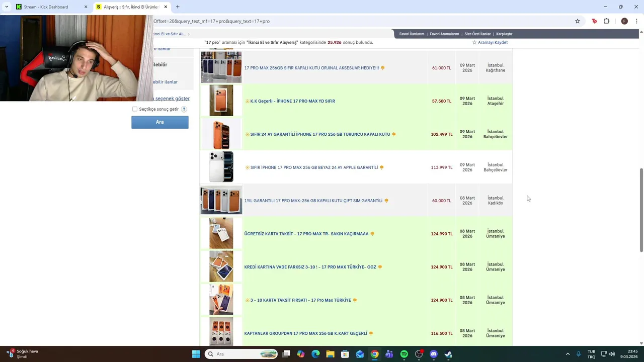Click the browser address bar URL
Viewport: 644px width, 362px height.
click(x=211, y=21)
